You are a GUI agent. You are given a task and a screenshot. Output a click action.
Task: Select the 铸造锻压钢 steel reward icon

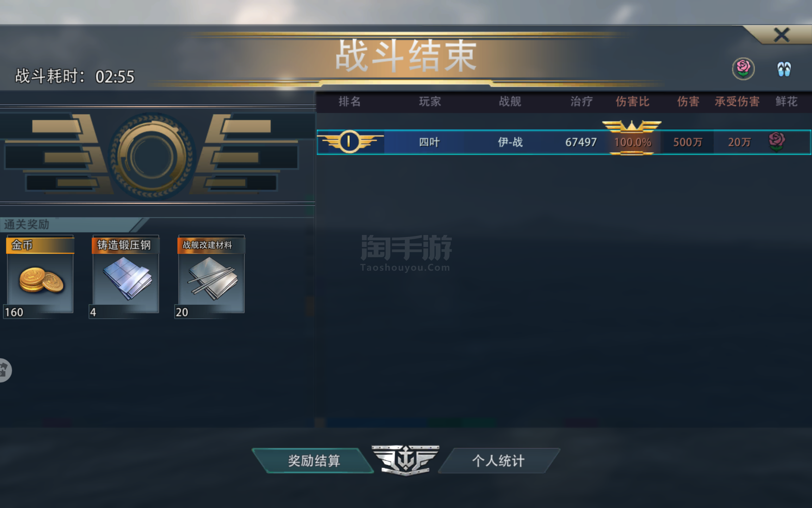pyautogui.click(x=125, y=277)
